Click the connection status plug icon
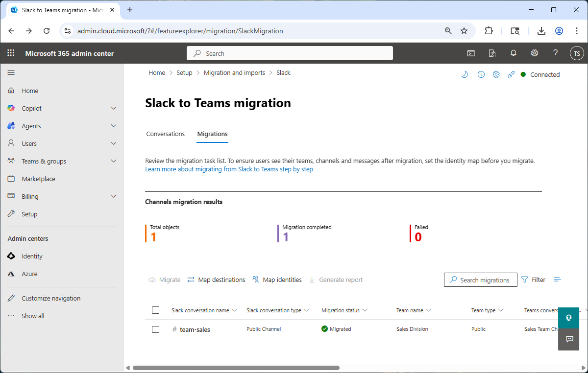588x373 pixels. [x=511, y=74]
